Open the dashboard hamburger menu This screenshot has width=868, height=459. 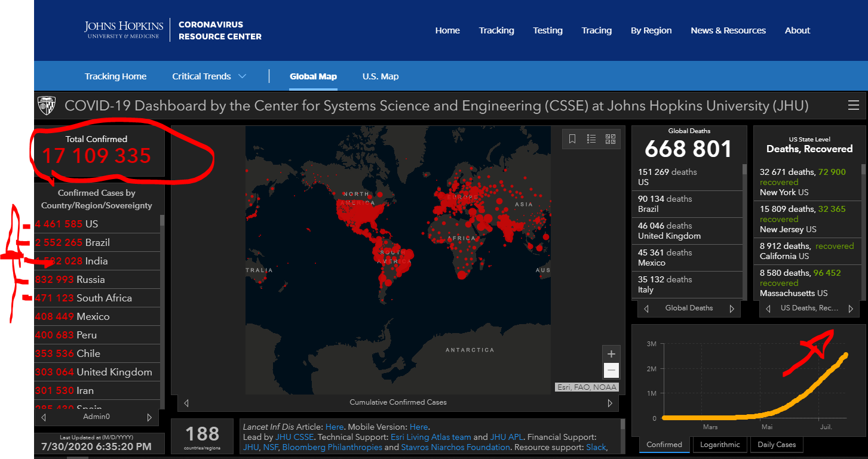[854, 106]
